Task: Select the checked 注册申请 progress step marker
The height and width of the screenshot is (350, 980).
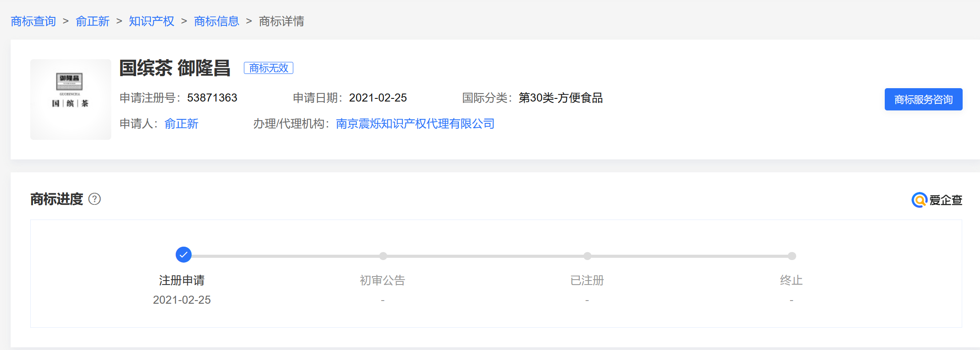Action: 183,255
